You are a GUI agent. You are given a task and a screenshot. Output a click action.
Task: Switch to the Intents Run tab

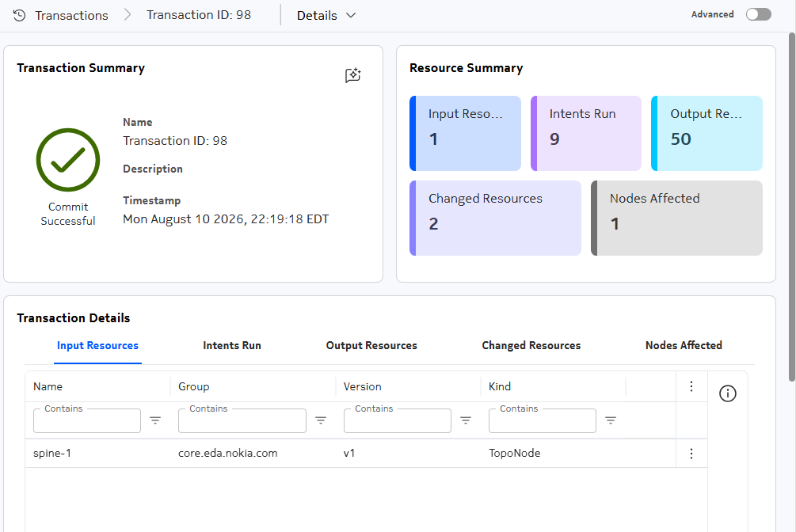[x=232, y=346]
